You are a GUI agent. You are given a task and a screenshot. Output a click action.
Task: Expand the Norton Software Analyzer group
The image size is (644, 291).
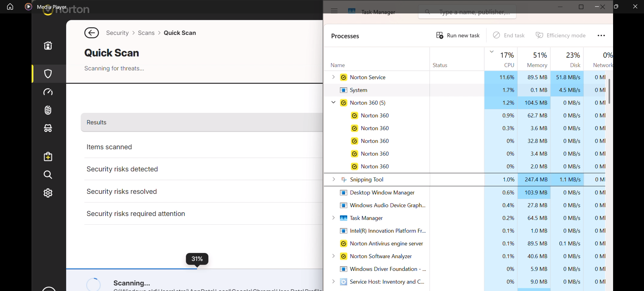coord(333,256)
